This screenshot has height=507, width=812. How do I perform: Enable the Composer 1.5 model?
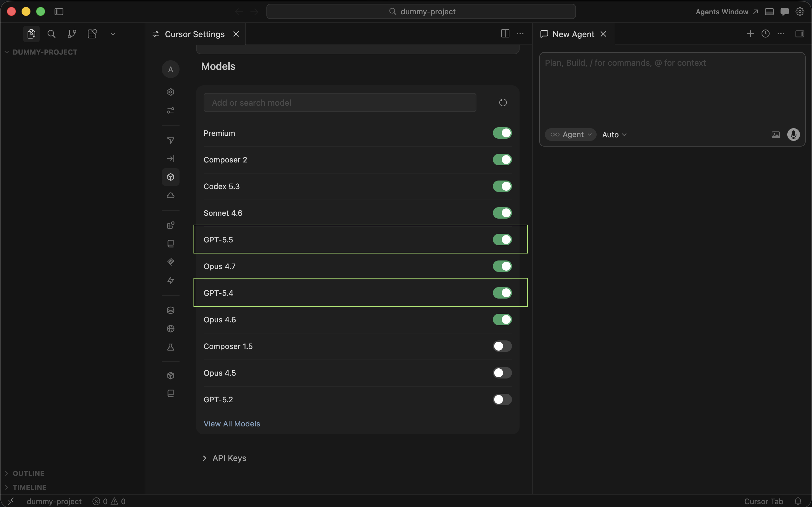click(x=502, y=346)
